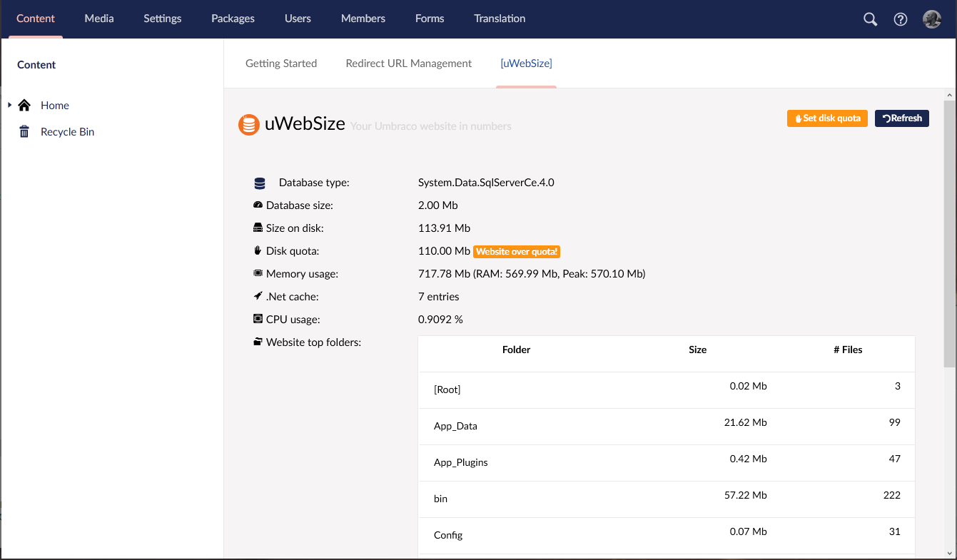Image resolution: width=957 pixels, height=560 pixels.
Task: Select the [uWebSize] dashboard tab
Action: pos(527,63)
